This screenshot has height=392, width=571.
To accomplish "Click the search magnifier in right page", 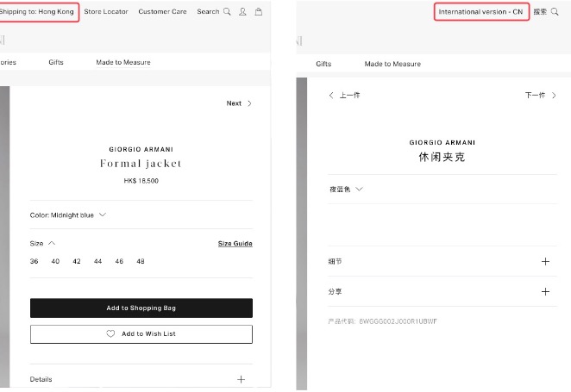I will (555, 12).
